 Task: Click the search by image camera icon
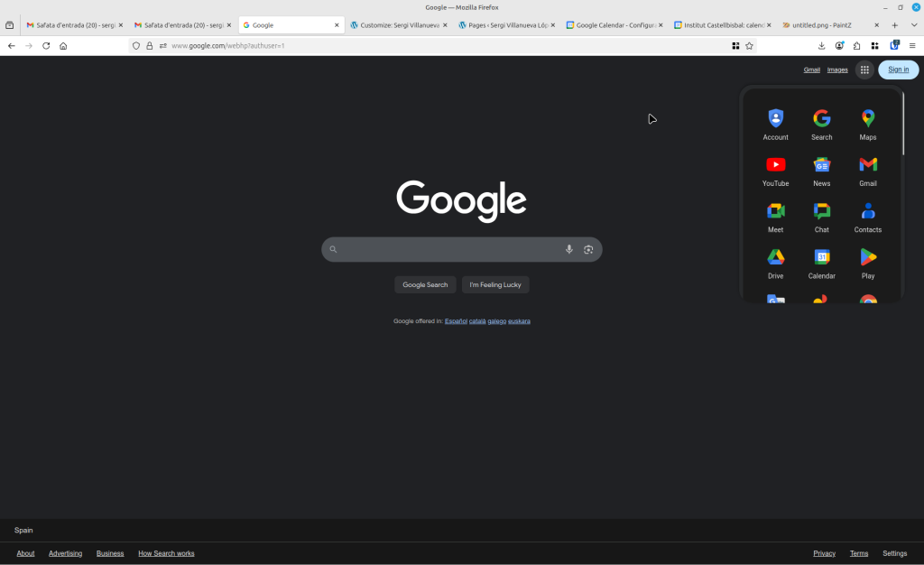click(x=588, y=249)
